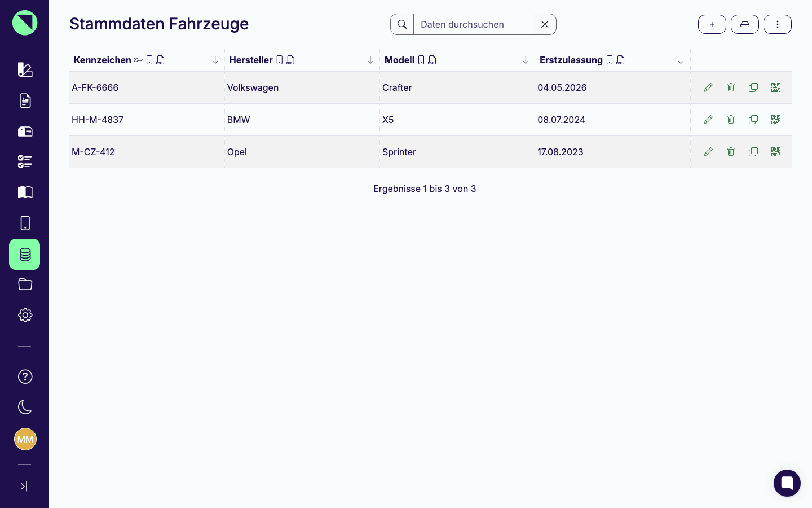Screen dimensions: 812x508
Task: Open the mobile device sidebar icon
Action: [25, 223]
